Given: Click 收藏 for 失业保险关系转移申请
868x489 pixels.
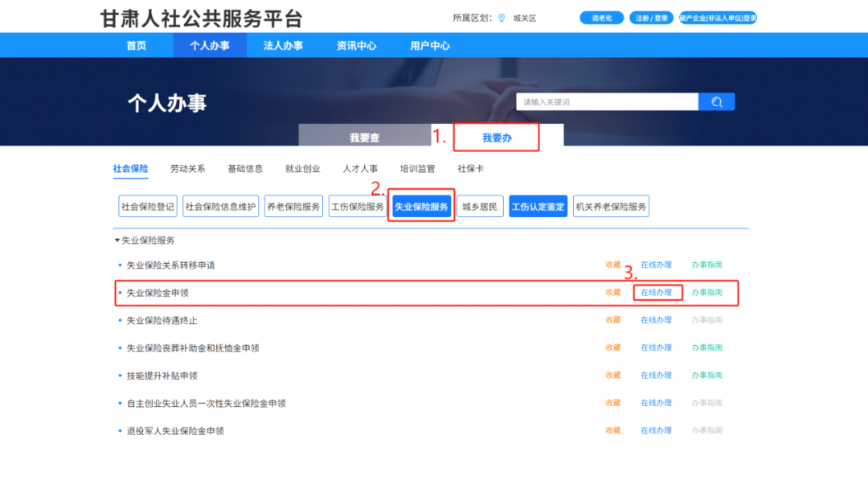Looking at the screenshot, I should (612, 265).
